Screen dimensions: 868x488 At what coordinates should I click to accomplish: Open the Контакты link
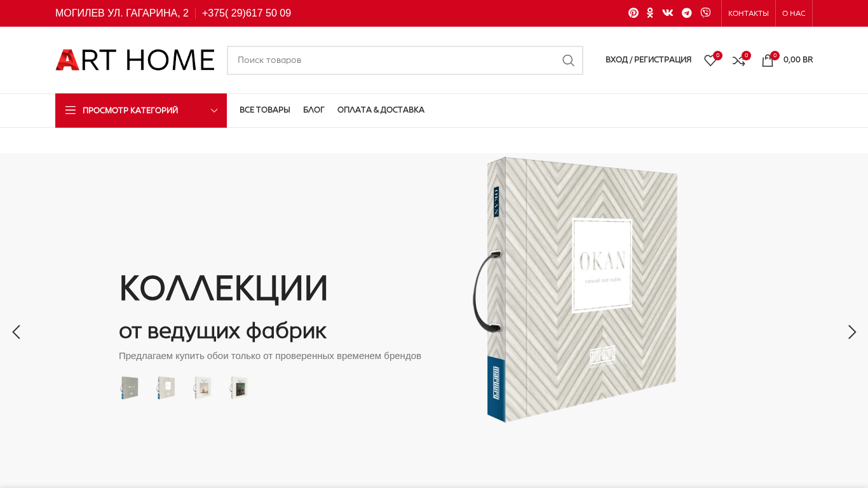coord(749,13)
